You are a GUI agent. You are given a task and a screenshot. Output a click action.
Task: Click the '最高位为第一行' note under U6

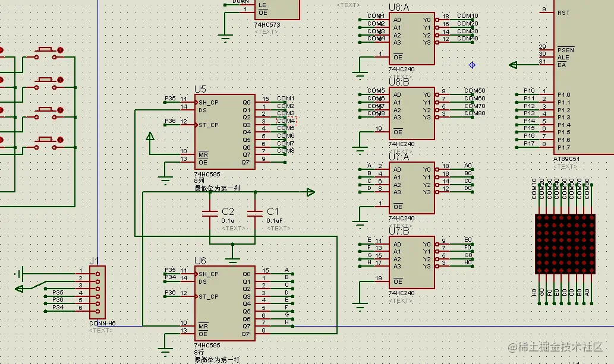[x=218, y=360]
